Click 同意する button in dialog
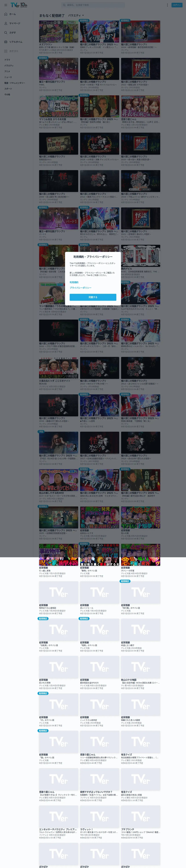 (93, 297)
